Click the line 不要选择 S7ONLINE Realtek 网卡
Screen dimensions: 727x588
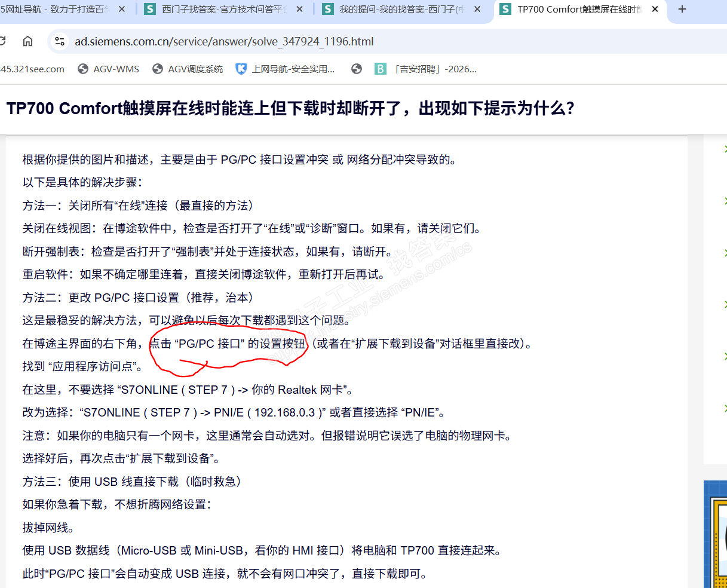click(188, 390)
